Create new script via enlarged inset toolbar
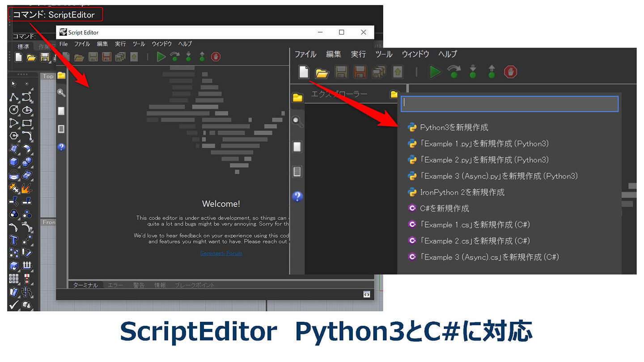Image resolution: width=644 pixels, height=362 pixels. pyautogui.click(x=304, y=72)
